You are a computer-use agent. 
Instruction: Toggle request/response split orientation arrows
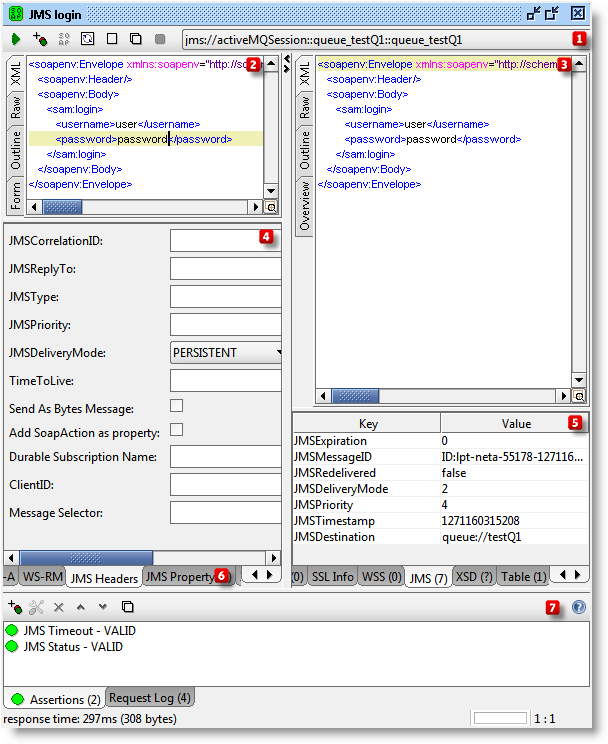coord(286,64)
